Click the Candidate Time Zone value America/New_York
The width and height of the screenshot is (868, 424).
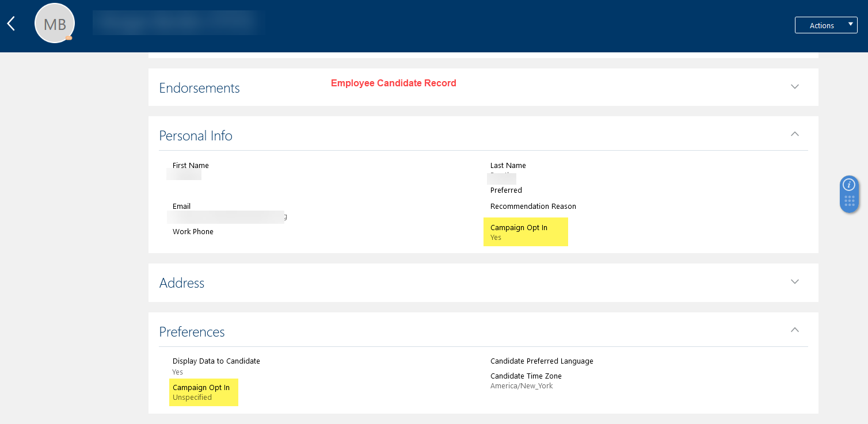coord(521,385)
